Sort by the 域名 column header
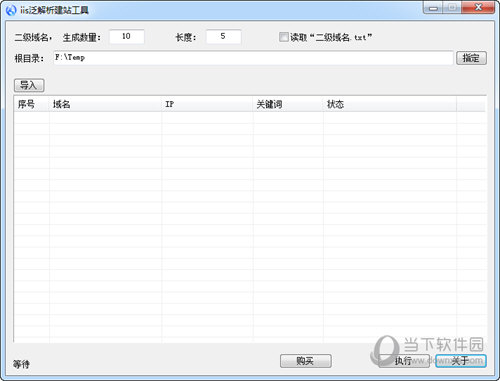Viewport: 500px width, 381px height. click(x=105, y=104)
